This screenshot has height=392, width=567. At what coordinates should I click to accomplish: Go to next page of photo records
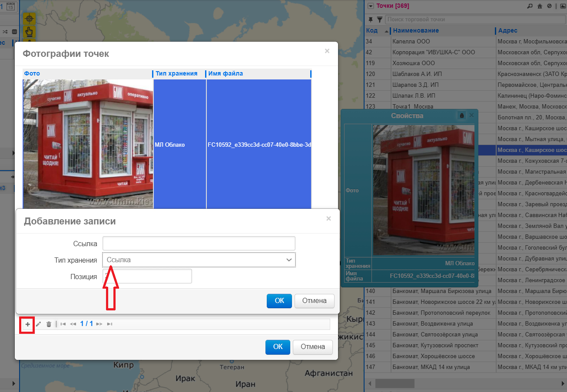click(x=99, y=324)
